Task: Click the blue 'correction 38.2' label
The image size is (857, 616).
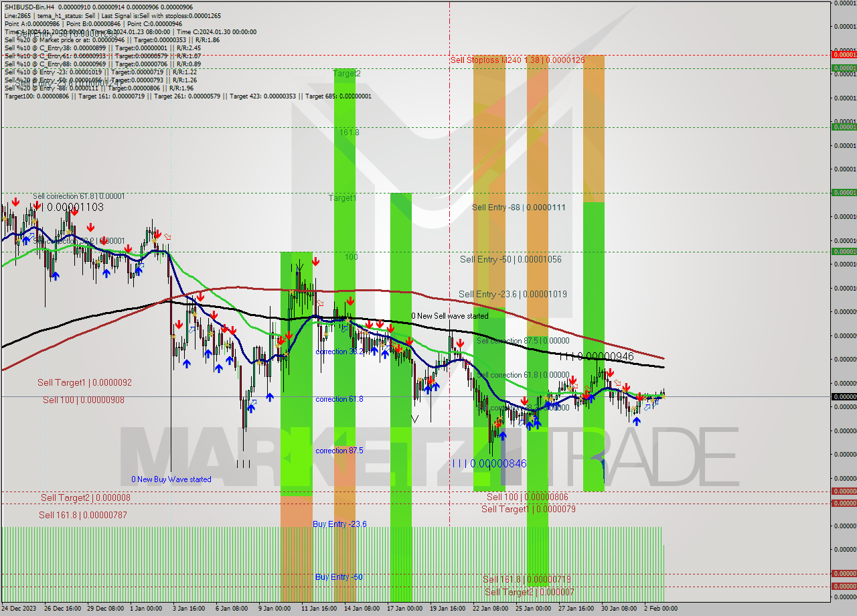Action: [339, 352]
